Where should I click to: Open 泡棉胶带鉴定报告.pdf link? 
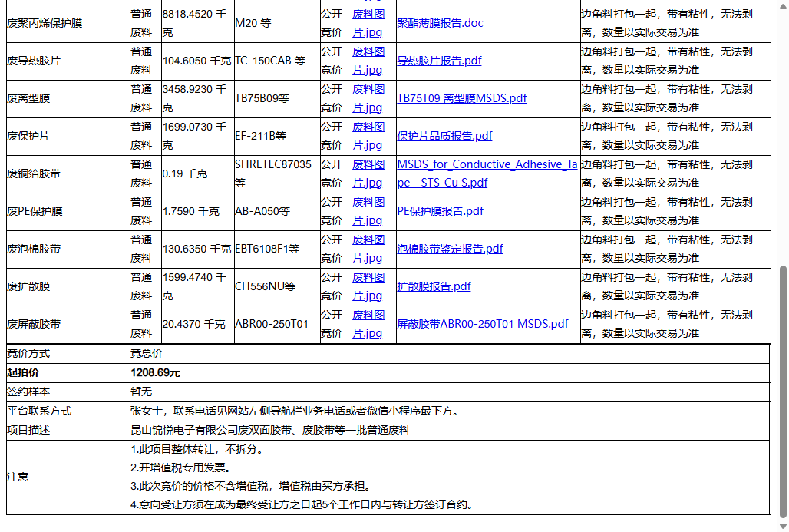[x=450, y=249]
